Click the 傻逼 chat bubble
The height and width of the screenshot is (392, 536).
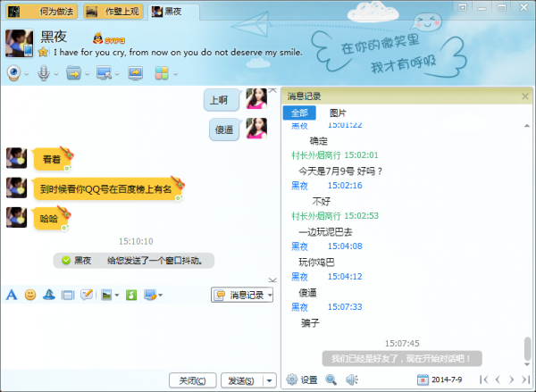(224, 129)
